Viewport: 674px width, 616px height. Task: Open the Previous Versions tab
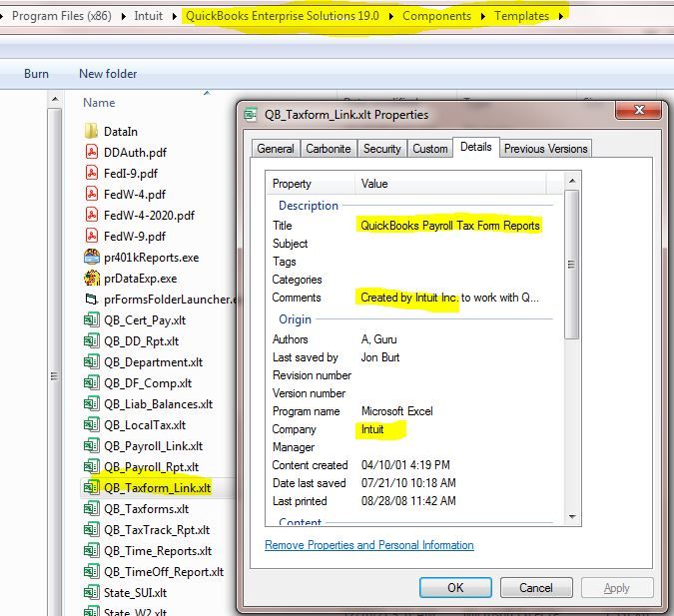(545, 149)
